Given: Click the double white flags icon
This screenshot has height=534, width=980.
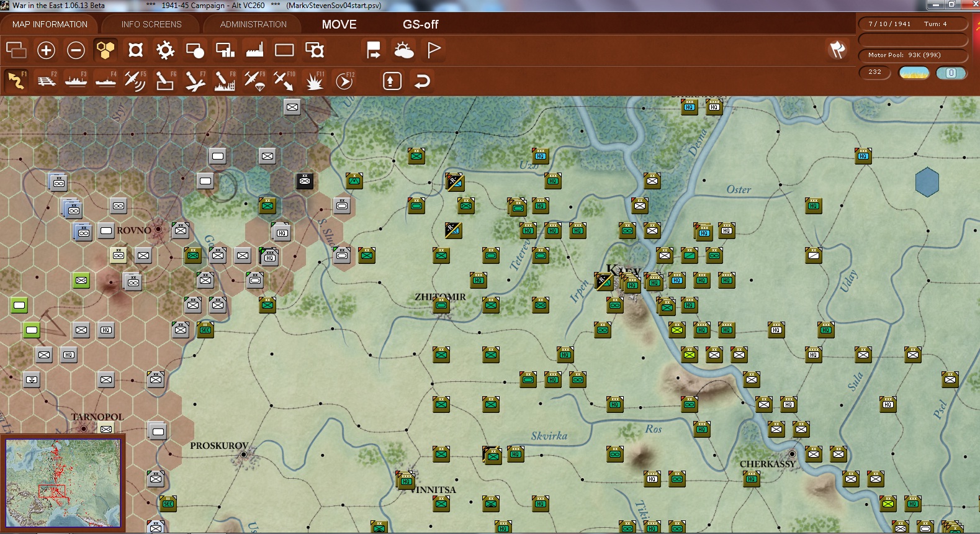Looking at the screenshot, I should click(837, 50).
